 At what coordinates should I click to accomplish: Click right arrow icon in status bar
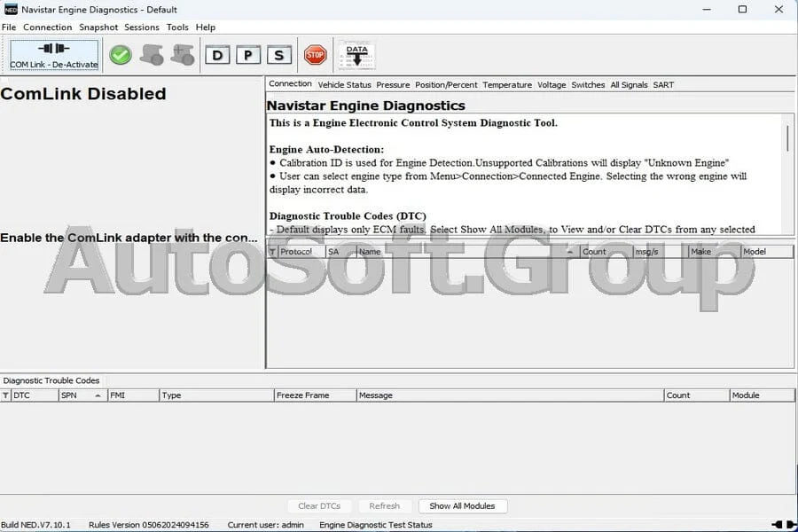point(792,525)
